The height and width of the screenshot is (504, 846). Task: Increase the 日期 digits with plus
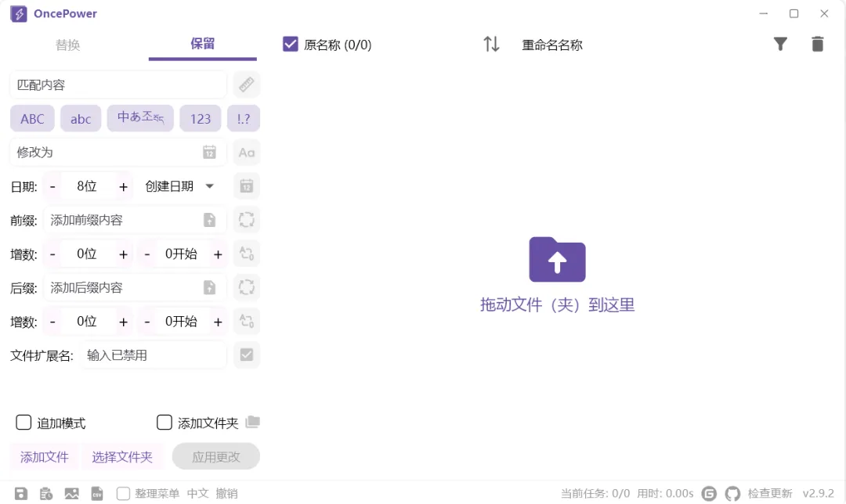point(124,186)
